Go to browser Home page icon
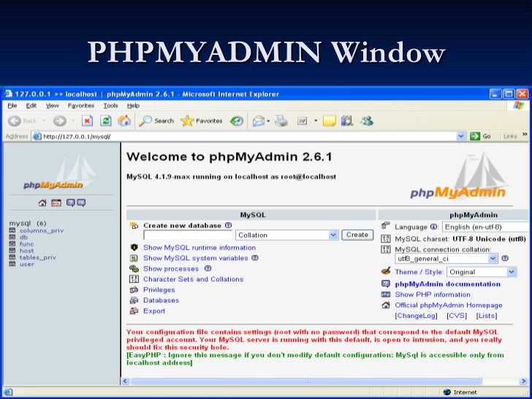 124,121
